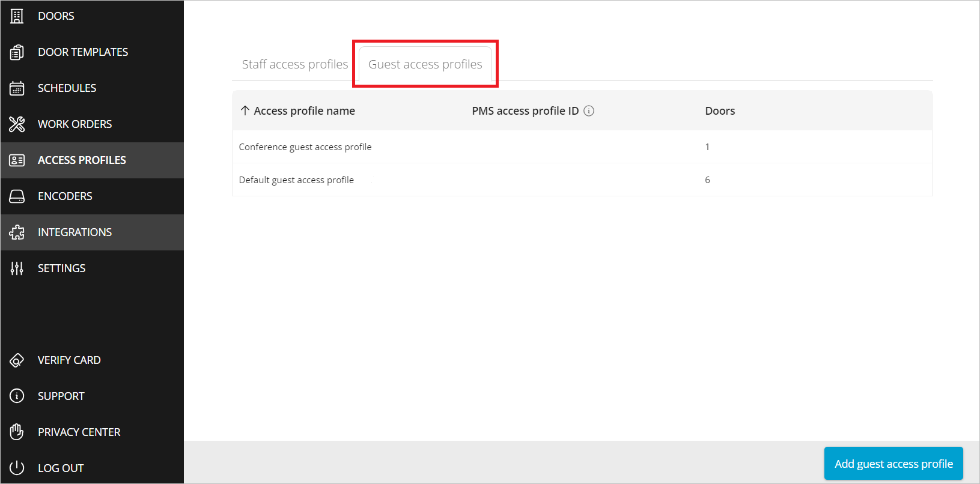The image size is (980, 484).
Task: Click Add guest access profile button
Action: pos(893,464)
